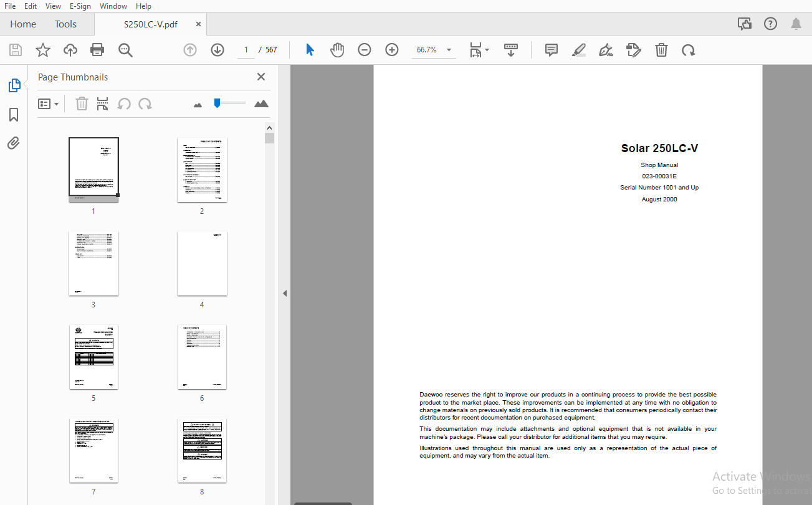
Task: Switch to the Home tab
Action: coord(23,24)
